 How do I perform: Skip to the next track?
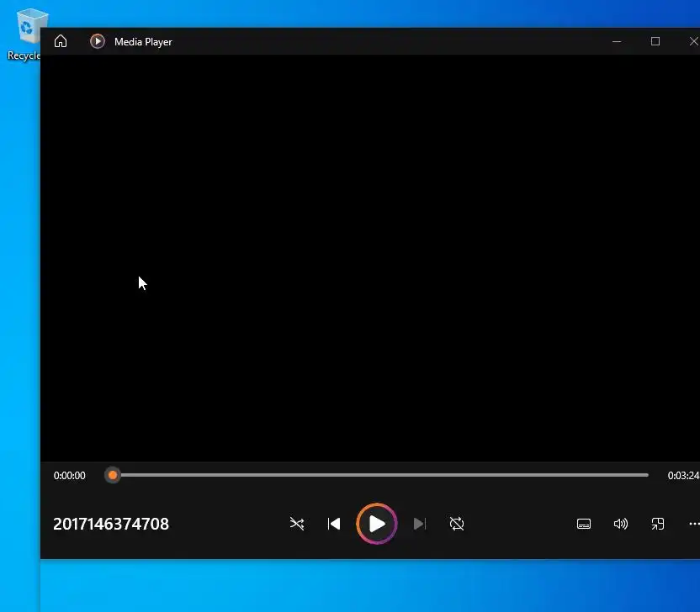coord(420,523)
